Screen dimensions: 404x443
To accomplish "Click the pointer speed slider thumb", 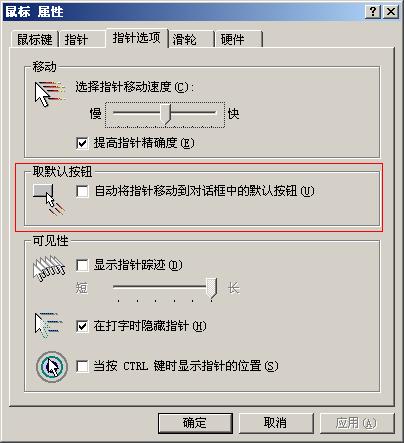I will coord(165,114).
